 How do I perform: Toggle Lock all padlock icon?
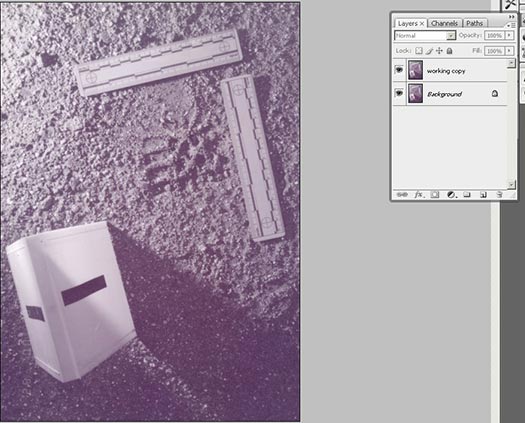450,51
